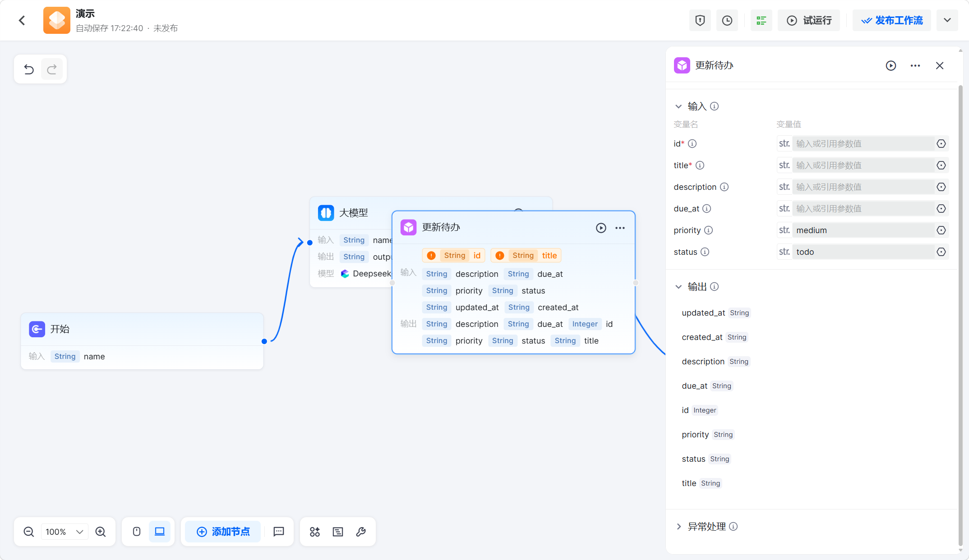Open variable reference picker for title
The height and width of the screenshot is (560, 969).
[x=941, y=165]
